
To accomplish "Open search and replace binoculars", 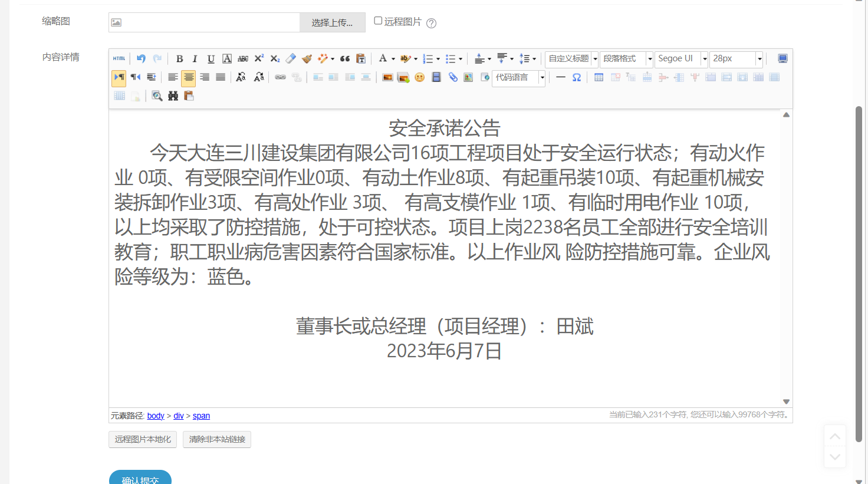I will coord(173,96).
